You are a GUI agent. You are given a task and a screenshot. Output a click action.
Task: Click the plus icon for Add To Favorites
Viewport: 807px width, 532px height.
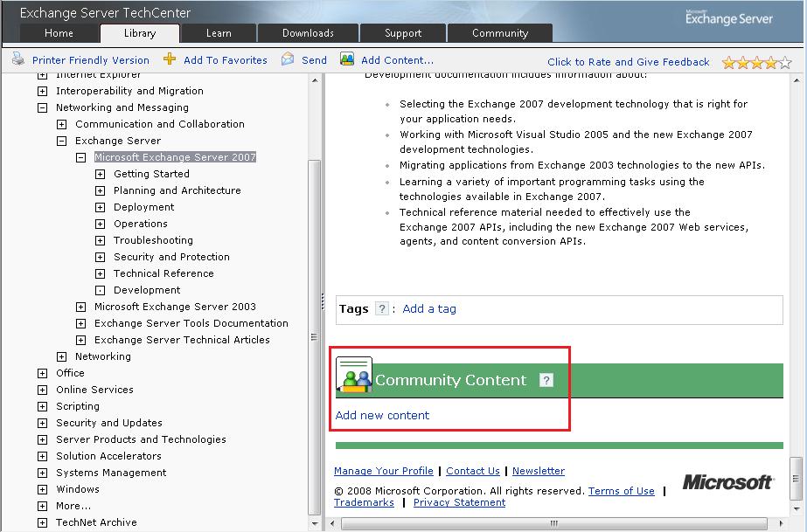(170, 59)
